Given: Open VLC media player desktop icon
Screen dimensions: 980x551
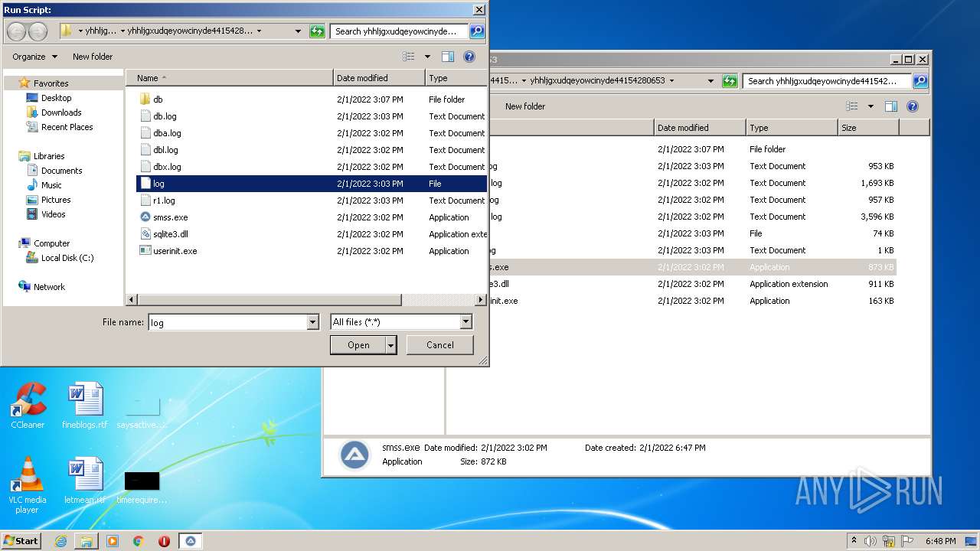Looking at the screenshot, I should coord(28,485).
